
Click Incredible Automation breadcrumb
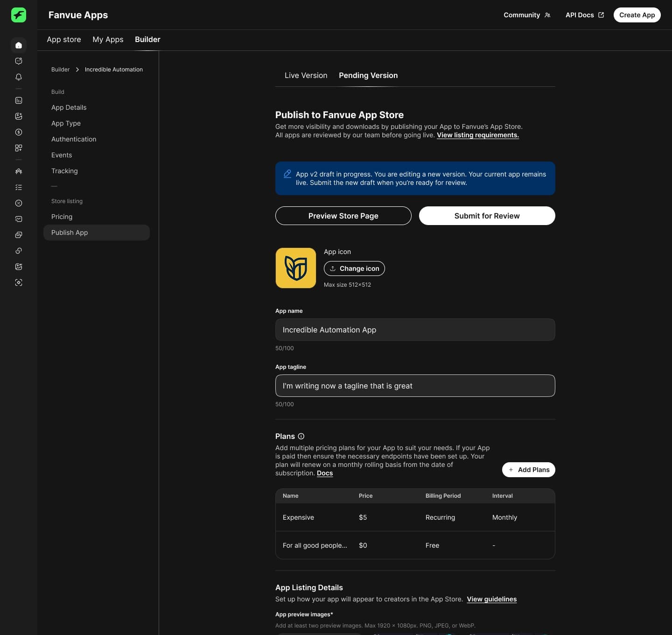(x=114, y=70)
